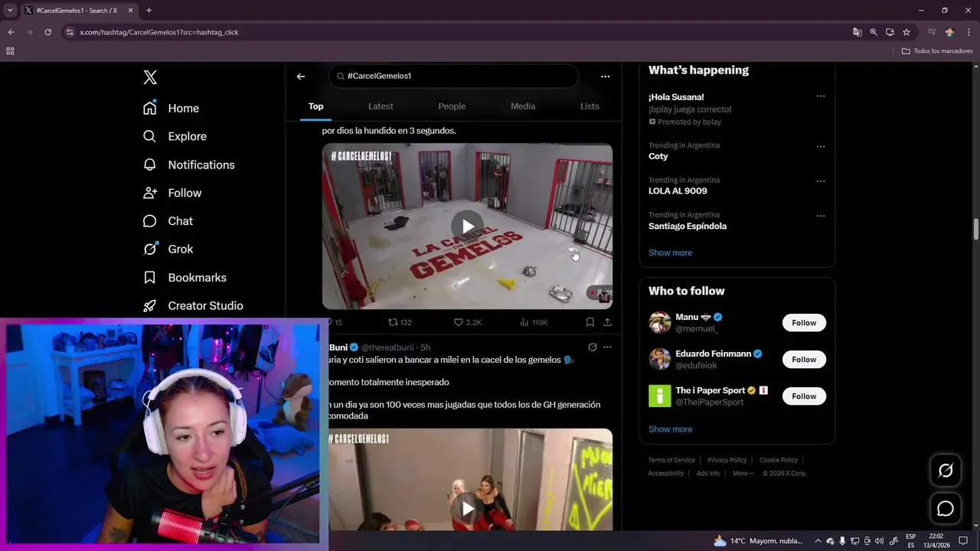Screen dimensions: 980x551
Task: Open options for Coty trend
Action: [x=821, y=146]
